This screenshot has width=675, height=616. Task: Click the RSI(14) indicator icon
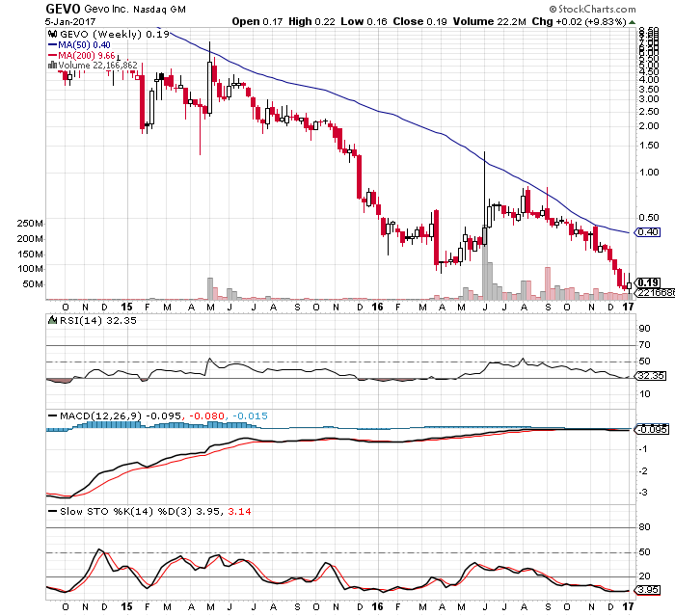pyautogui.click(x=52, y=320)
